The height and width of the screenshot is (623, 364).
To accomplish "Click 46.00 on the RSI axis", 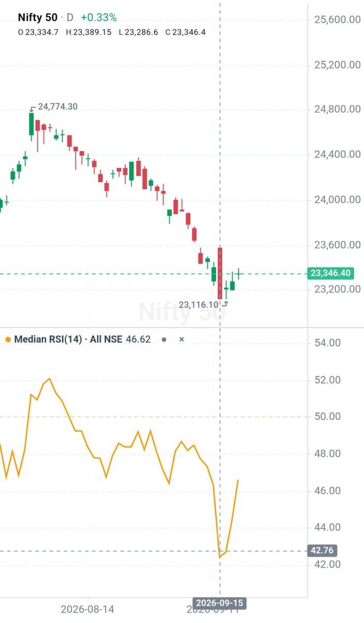I will coord(328,491).
